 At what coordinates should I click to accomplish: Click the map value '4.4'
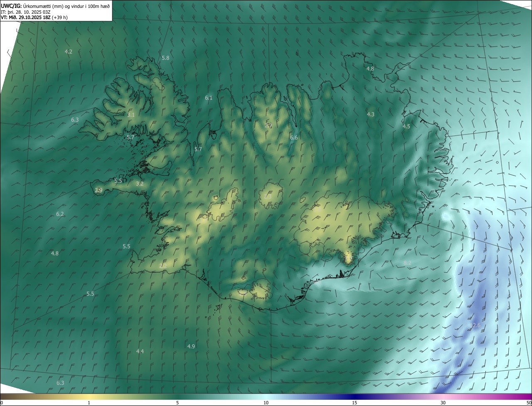(x=140, y=352)
